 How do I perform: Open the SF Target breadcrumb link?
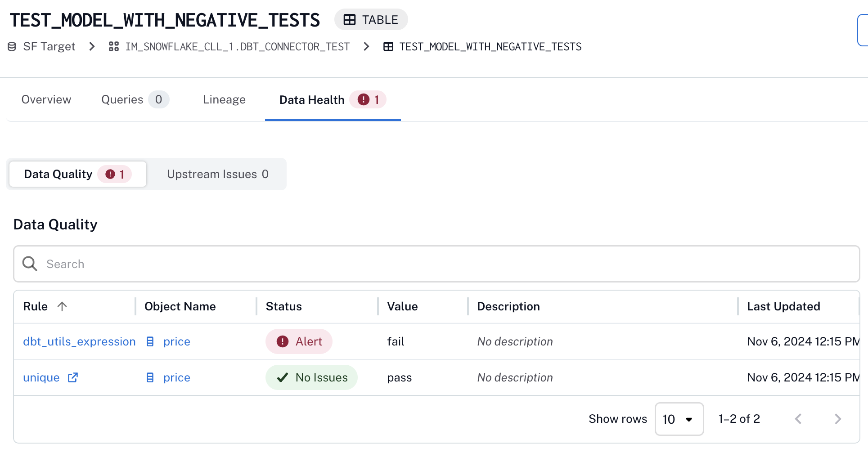[x=49, y=47]
